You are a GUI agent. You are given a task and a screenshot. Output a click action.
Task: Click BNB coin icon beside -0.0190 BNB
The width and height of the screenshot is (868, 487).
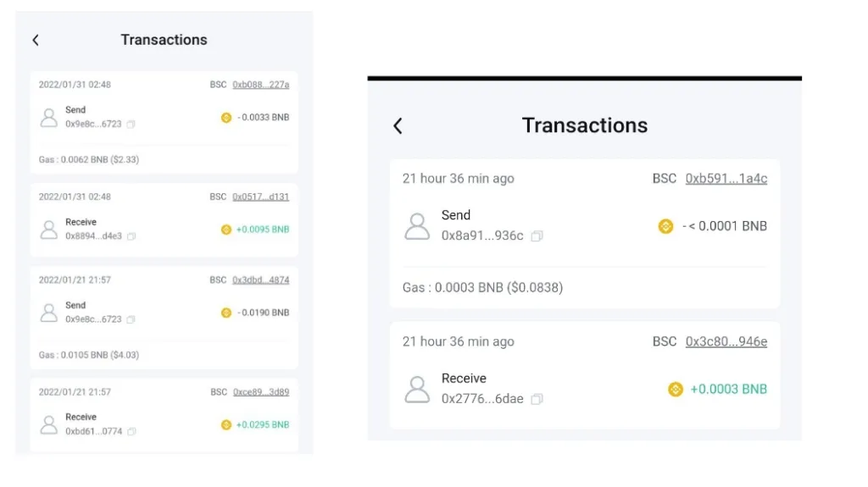tap(225, 313)
